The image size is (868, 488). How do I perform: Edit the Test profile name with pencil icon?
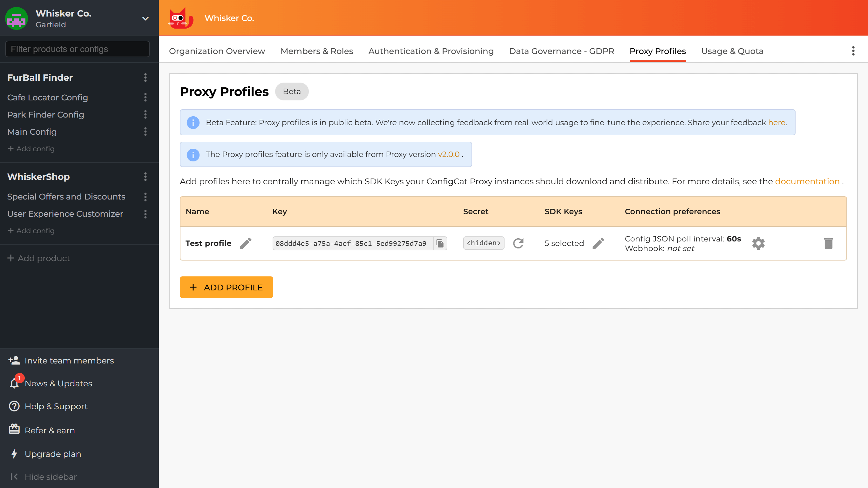tap(246, 243)
